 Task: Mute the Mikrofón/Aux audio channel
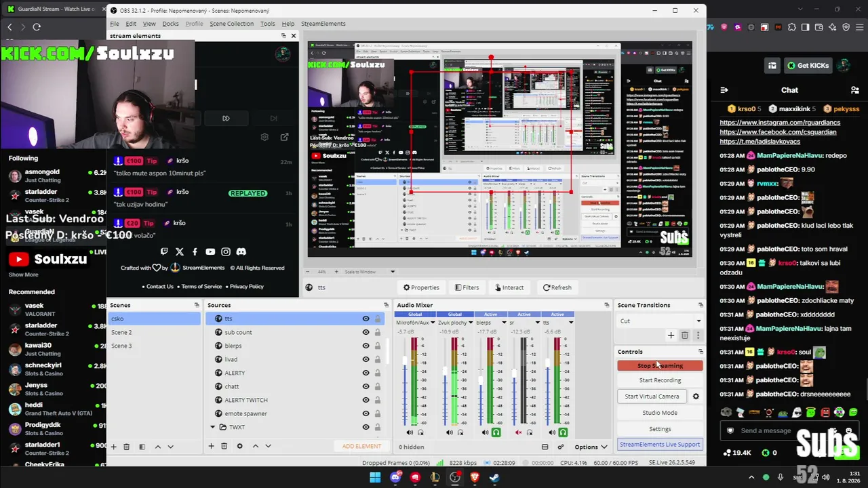(410, 432)
